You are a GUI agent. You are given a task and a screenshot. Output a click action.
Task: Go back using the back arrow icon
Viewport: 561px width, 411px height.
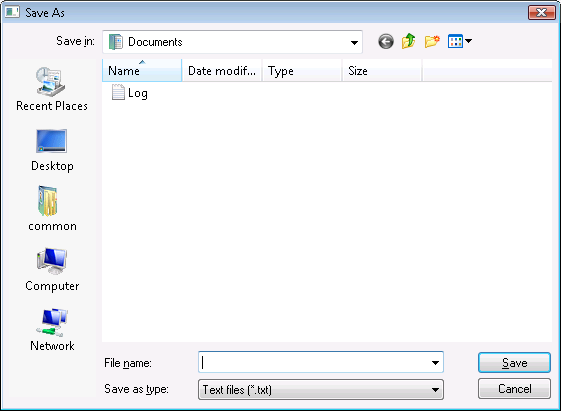click(x=386, y=42)
